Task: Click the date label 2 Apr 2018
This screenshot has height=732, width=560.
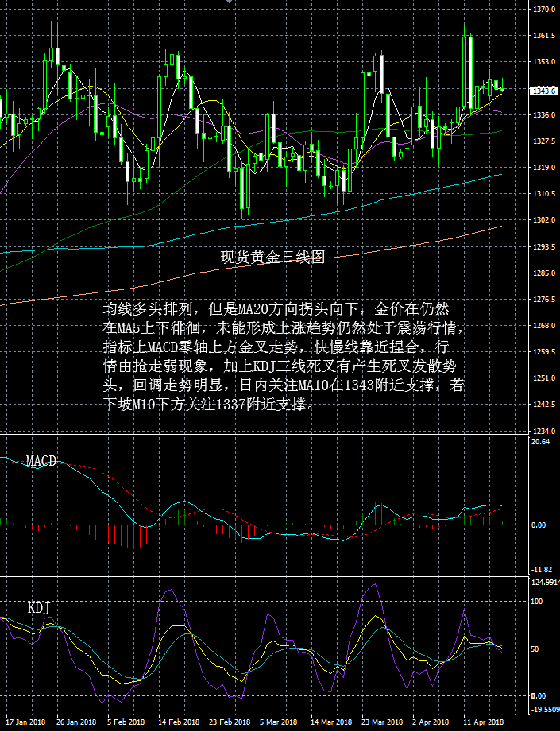Action: pyautogui.click(x=431, y=722)
